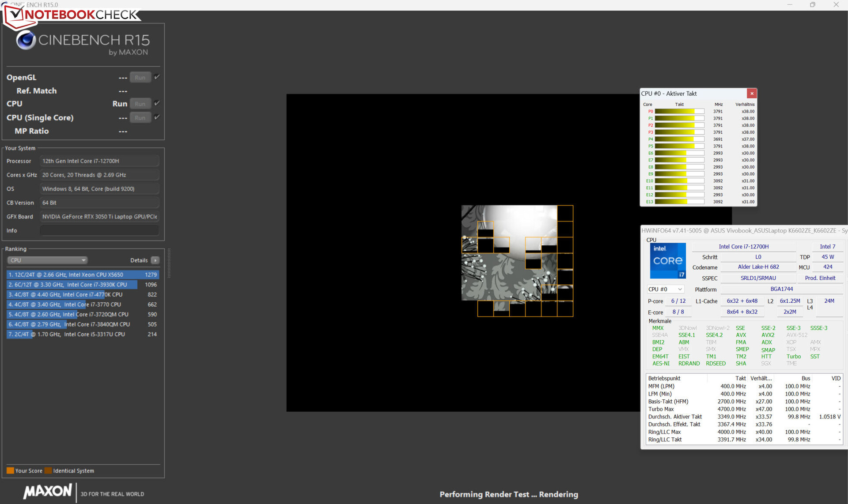
Task: Click the Run button for OpenGL
Action: (140, 78)
